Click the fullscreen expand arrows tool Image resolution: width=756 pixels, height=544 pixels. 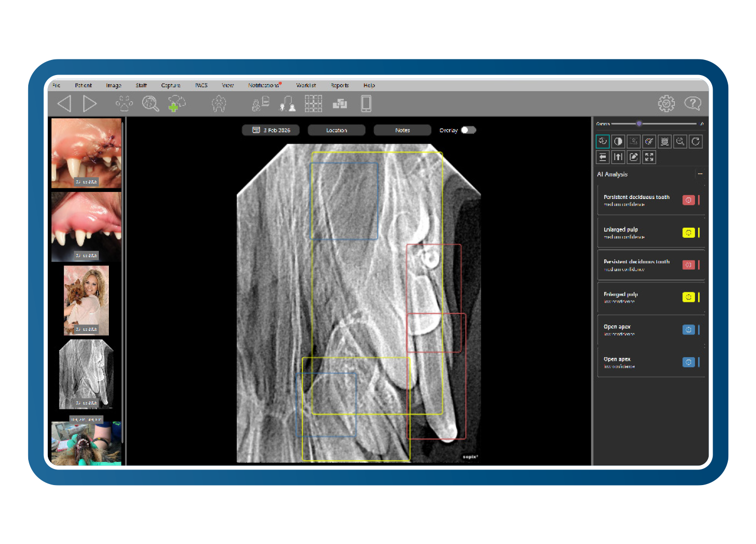[649, 157]
